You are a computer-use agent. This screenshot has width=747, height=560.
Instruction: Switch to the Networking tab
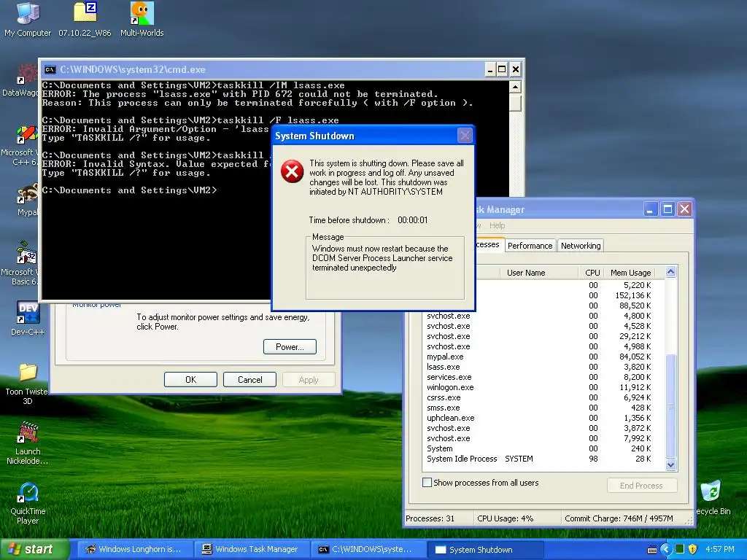(580, 245)
